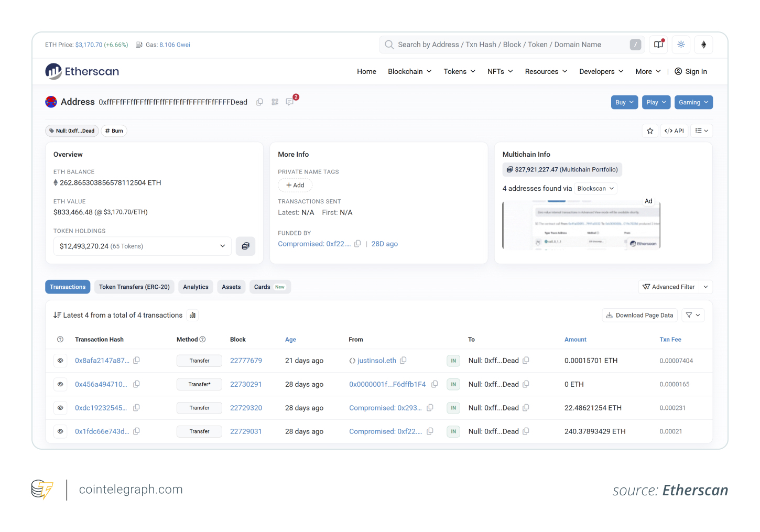Viewport: 760px width, 532px height.
Task: Click the search by address input field
Action: point(511,45)
